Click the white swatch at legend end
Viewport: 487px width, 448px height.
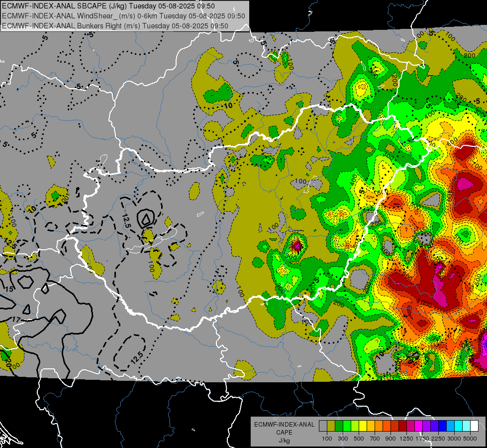[474, 426]
